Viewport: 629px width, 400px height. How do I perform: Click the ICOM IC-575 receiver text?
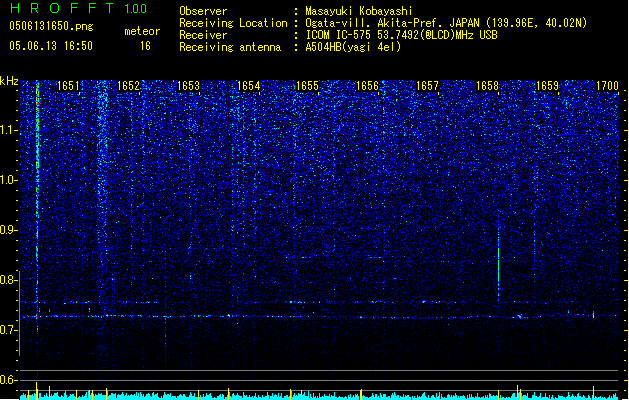tap(401, 35)
